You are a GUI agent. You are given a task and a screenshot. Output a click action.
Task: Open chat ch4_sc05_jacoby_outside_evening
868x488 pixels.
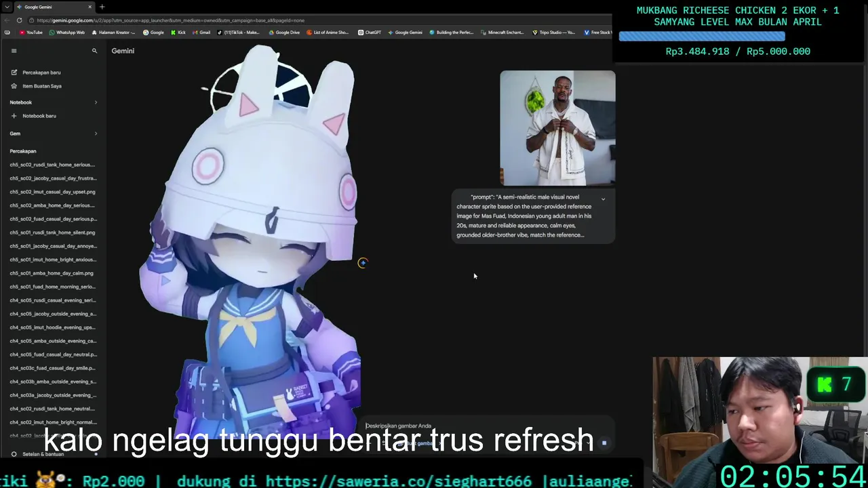point(52,314)
